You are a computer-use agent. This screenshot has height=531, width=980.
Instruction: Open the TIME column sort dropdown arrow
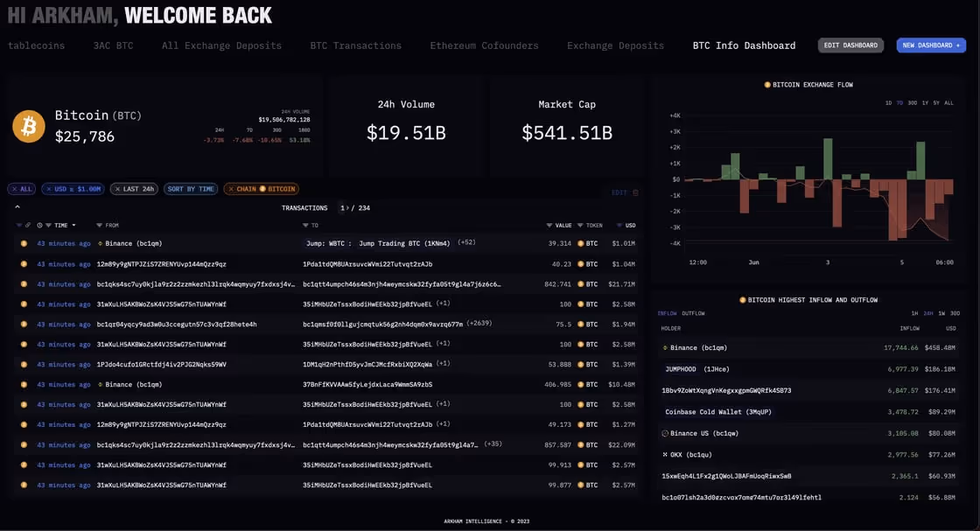point(74,226)
